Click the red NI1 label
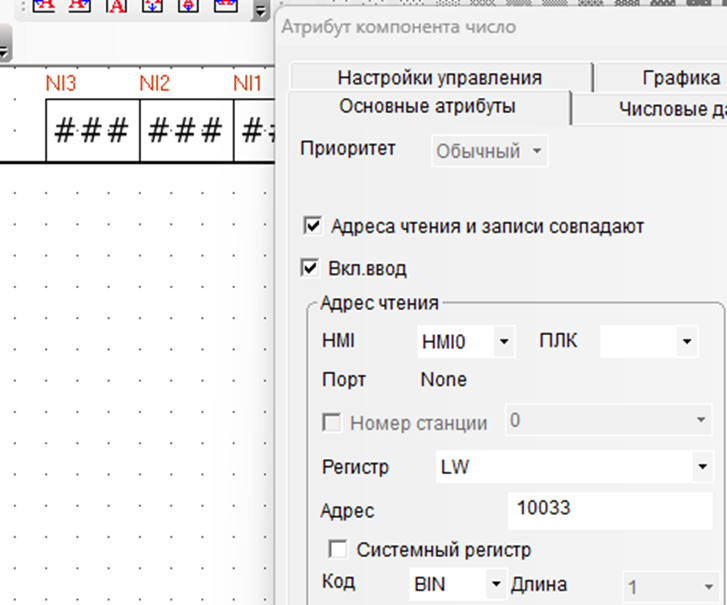 247,83
